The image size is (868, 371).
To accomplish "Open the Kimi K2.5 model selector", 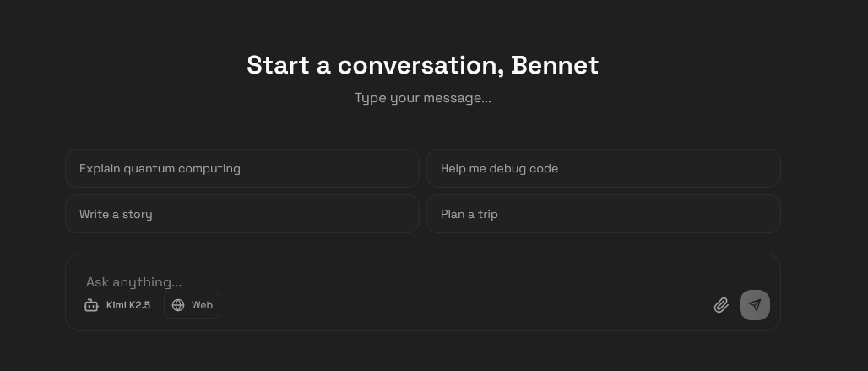I will [117, 305].
